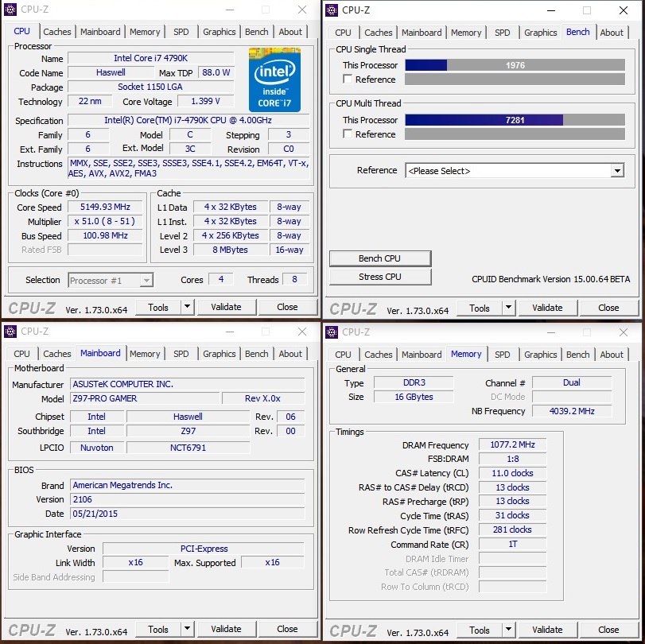Open Bench tab in the Mainboard window
The height and width of the screenshot is (644, 645).
257,354
